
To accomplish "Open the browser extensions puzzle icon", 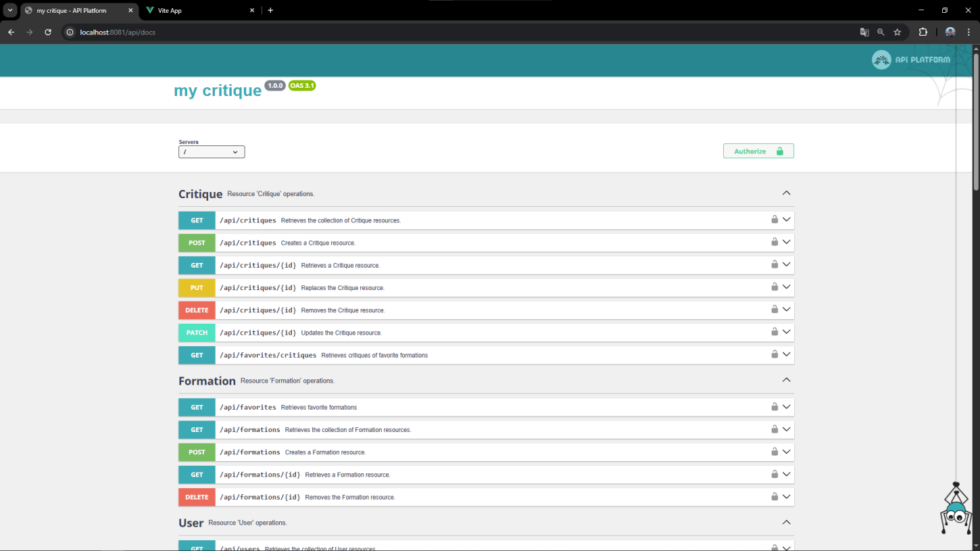I will pos(923,32).
